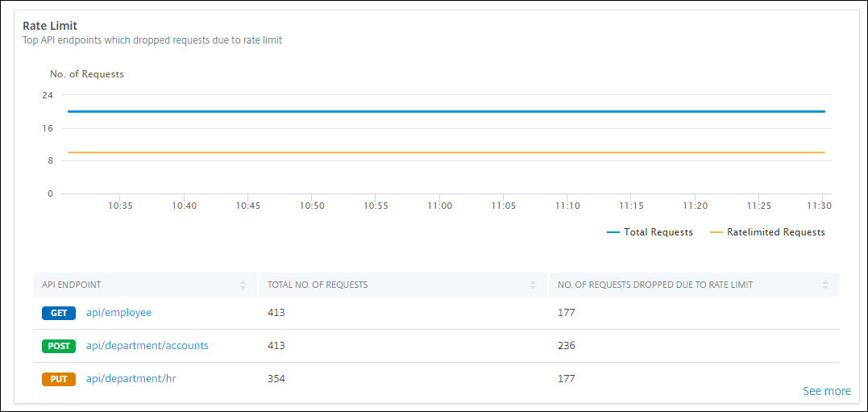This screenshot has height=412, width=868.
Task: Select total requests 413 for api/department/accounts
Action: click(276, 346)
